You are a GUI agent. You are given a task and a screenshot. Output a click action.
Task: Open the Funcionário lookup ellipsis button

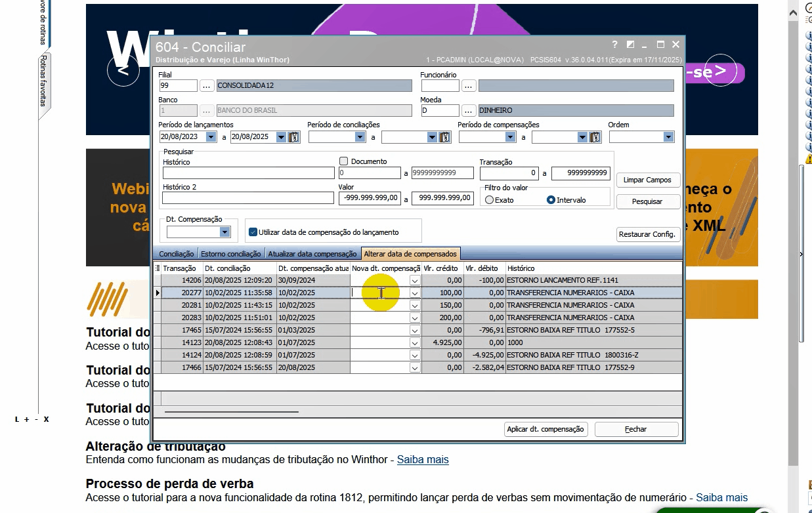(469, 85)
